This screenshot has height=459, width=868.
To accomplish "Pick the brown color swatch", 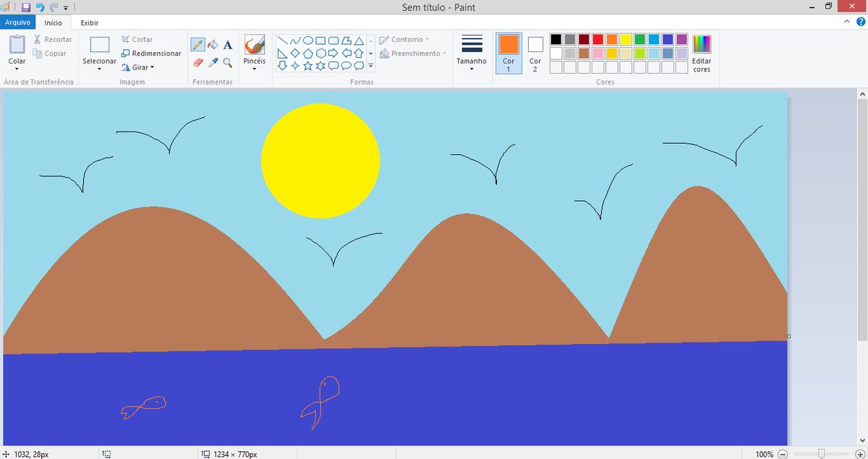I will point(584,53).
